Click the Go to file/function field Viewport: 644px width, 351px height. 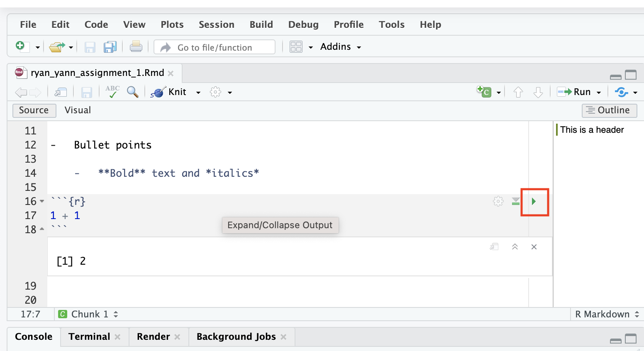tap(215, 47)
